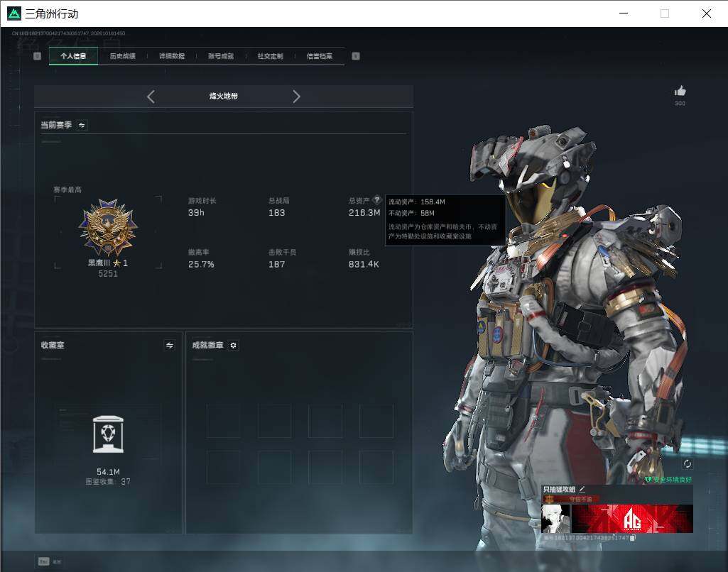728x572 pixels.
Task: Open the 收藏室 display case icon
Action: (x=108, y=434)
